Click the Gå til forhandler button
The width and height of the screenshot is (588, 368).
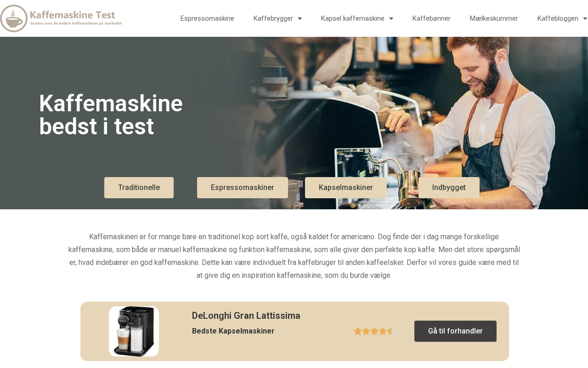pyautogui.click(x=455, y=331)
